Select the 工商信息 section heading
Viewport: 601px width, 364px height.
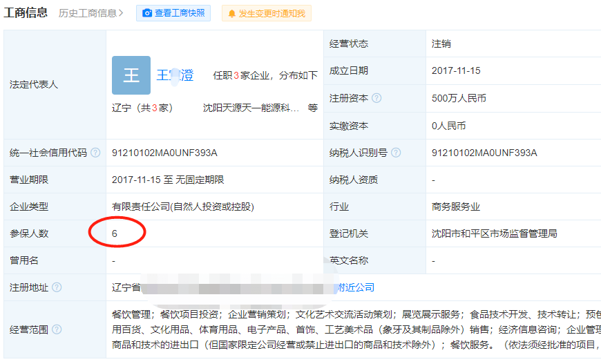click(26, 12)
